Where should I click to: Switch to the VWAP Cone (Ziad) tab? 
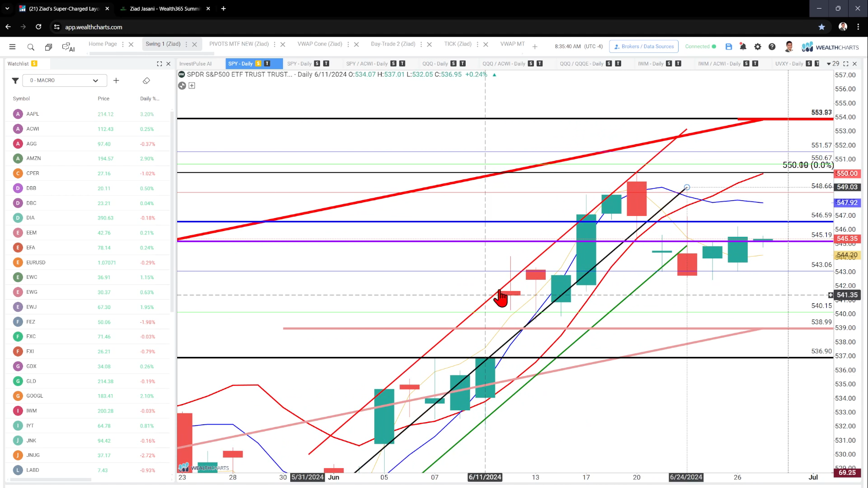tap(320, 44)
